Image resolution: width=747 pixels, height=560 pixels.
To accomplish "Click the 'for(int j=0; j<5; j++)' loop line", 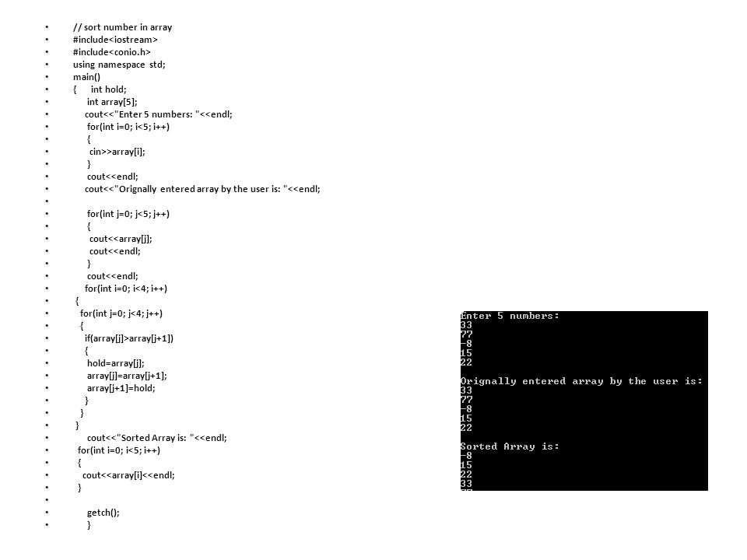I will (128, 214).
